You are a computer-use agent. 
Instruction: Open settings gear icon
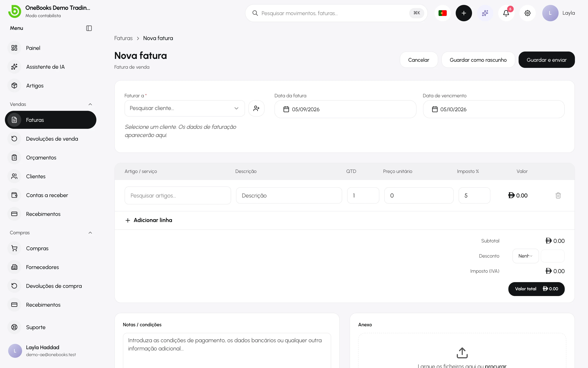528,13
